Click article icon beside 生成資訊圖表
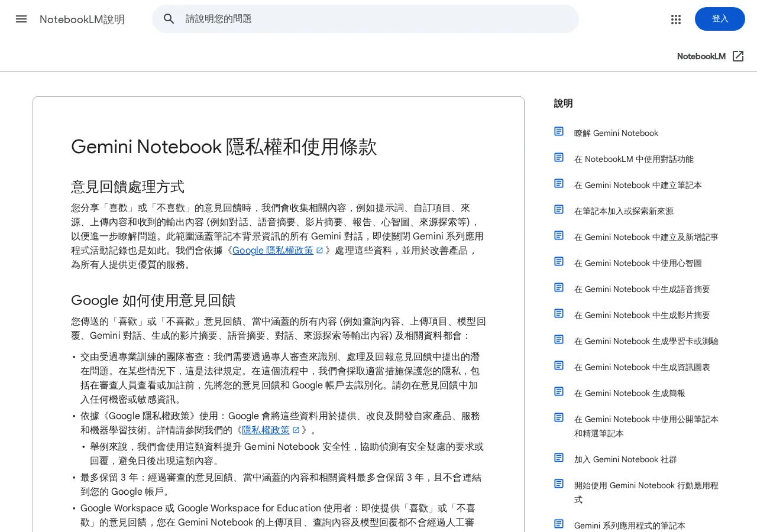The image size is (757, 532). click(559, 365)
